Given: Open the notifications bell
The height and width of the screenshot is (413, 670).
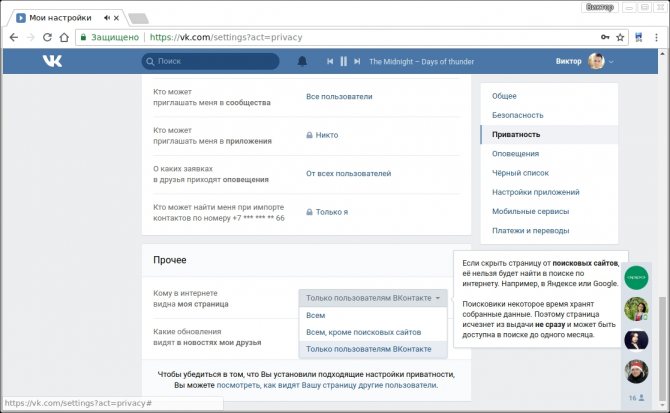Looking at the screenshot, I should (302, 62).
